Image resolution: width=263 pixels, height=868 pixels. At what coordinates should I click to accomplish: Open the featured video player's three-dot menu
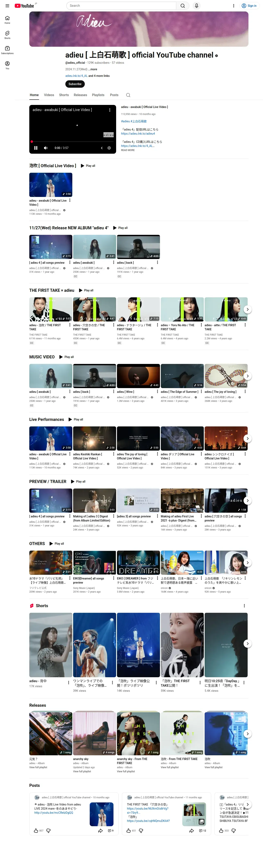pos(110,110)
